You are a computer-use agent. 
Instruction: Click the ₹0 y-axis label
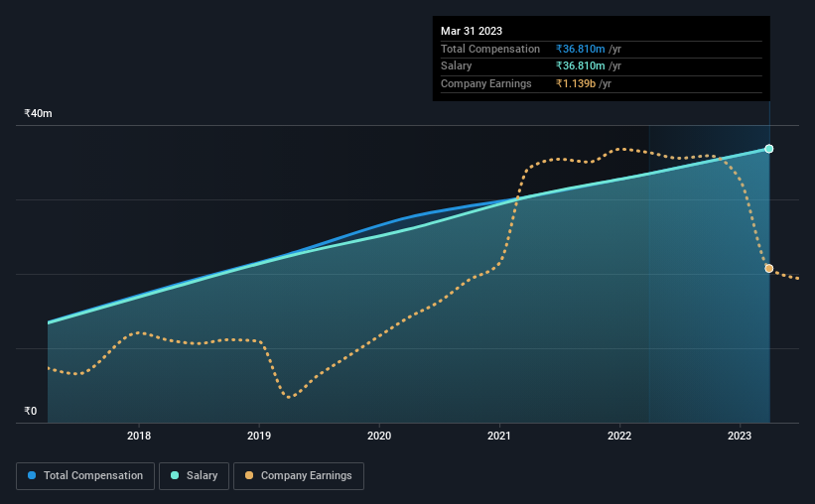pos(31,411)
